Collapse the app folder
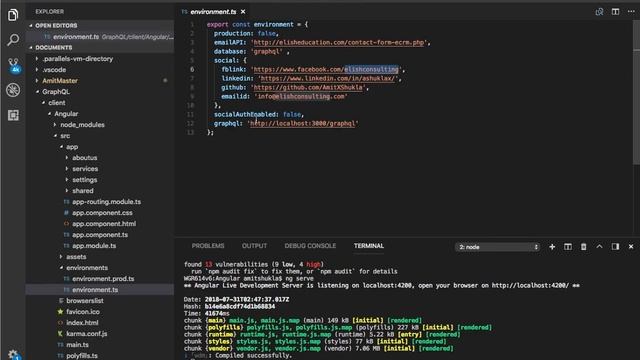The height and width of the screenshot is (360, 640). (72, 147)
